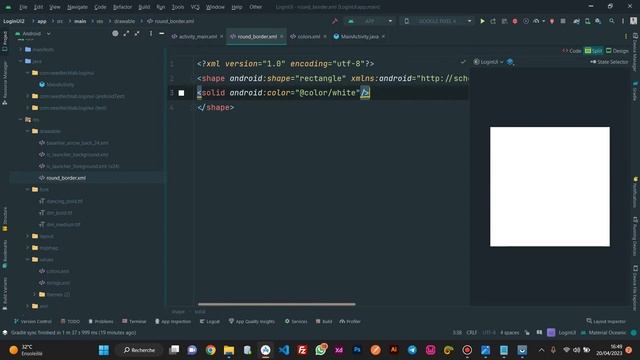The height and width of the screenshot is (360, 640).
Task: Open the Layout Inspector tool window
Action: click(x=606, y=322)
